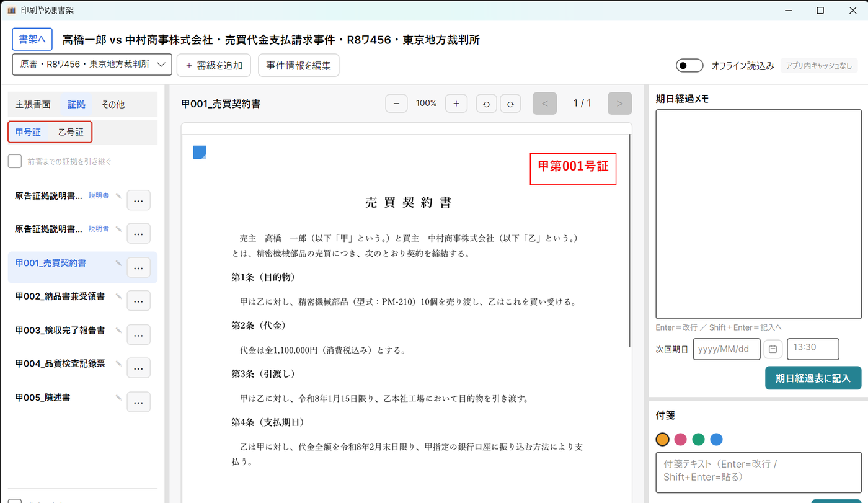The height and width of the screenshot is (503, 868).
Task: Click the blue sticky note marker on the document
Action: click(x=200, y=152)
